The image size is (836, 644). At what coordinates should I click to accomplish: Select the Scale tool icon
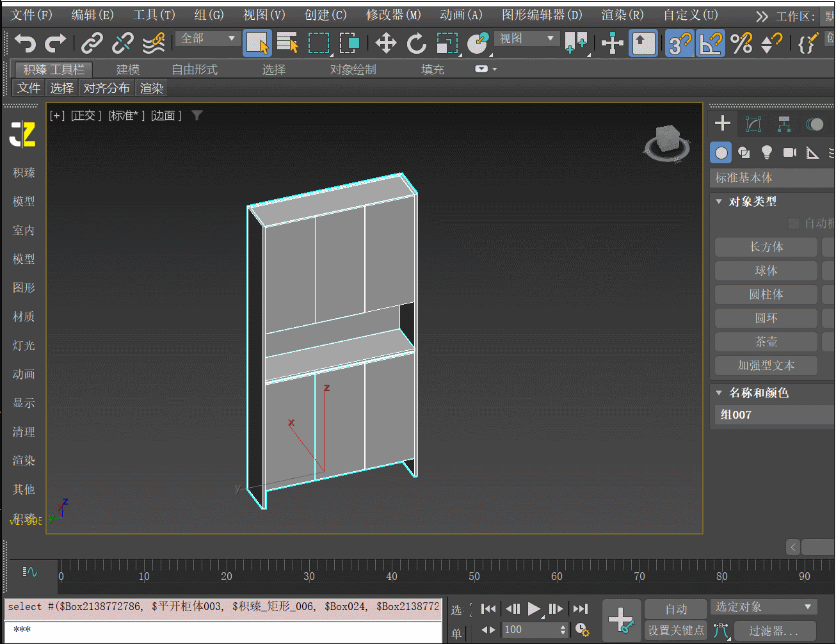pos(447,43)
